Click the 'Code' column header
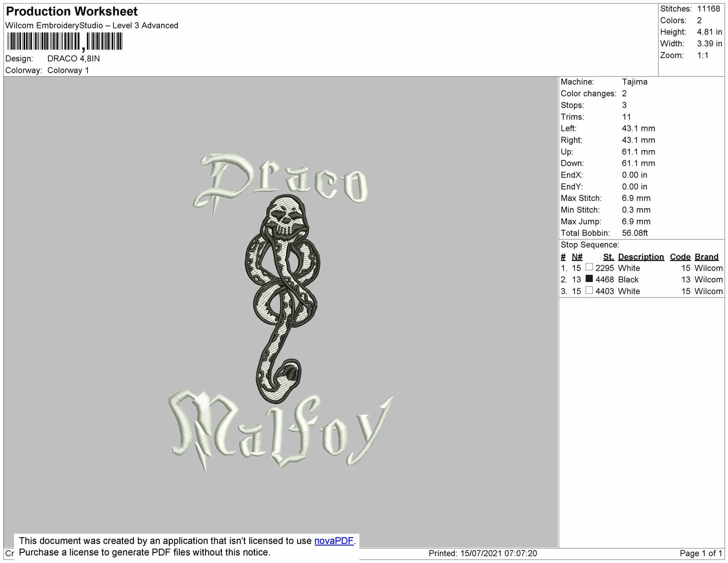 (680, 257)
